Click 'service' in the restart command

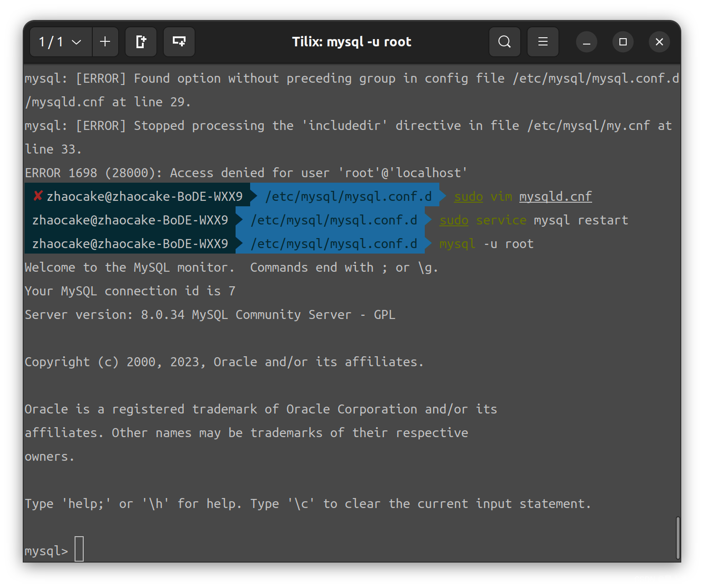tap(501, 220)
